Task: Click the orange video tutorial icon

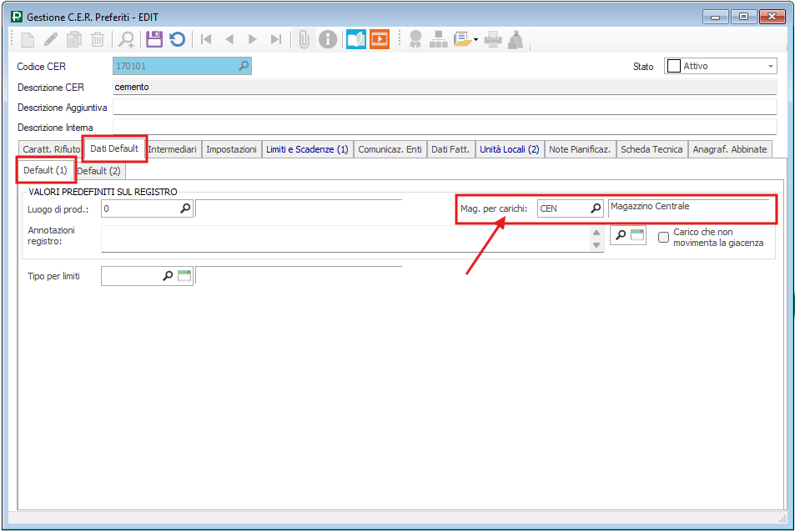Action: [380, 39]
